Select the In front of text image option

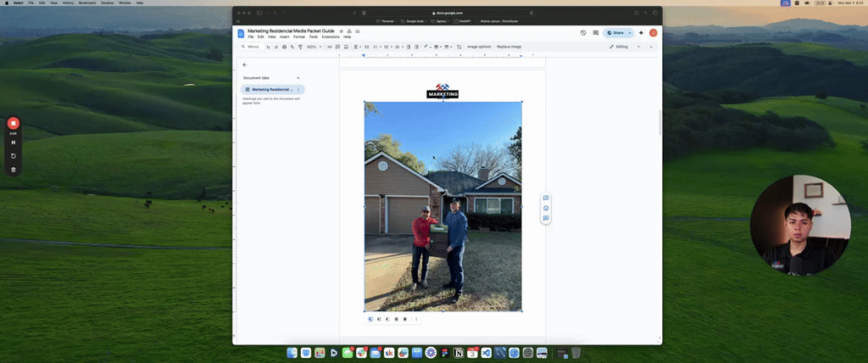coord(404,319)
